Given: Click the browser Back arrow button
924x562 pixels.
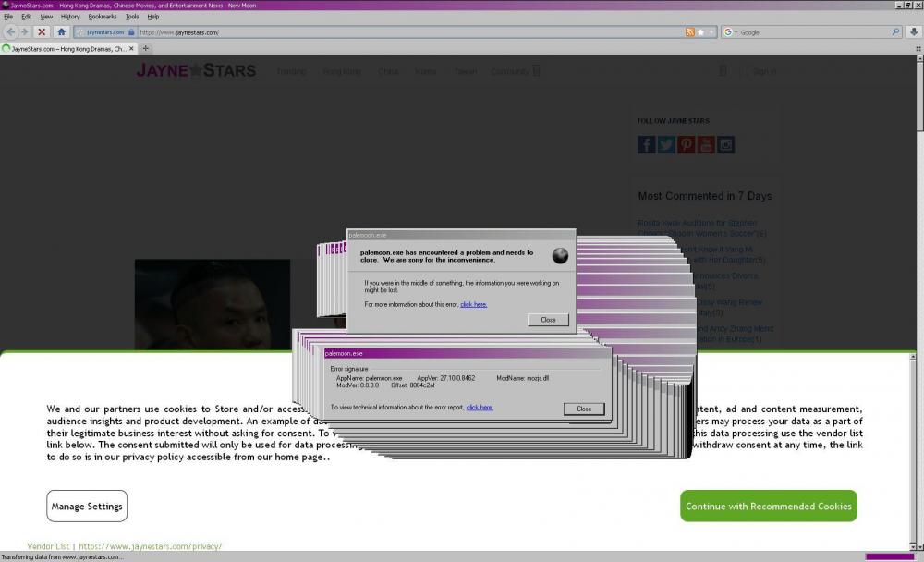Looking at the screenshot, I should pyautogui.click(x=11, y=31).
